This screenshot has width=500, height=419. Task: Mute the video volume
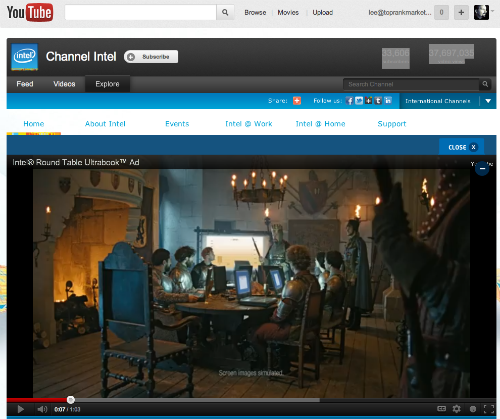[42, 409]
